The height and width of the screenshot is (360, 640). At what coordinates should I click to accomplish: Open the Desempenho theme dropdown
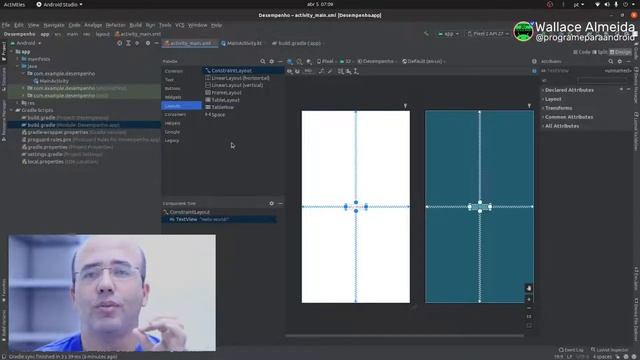click(x=378, y=61)
